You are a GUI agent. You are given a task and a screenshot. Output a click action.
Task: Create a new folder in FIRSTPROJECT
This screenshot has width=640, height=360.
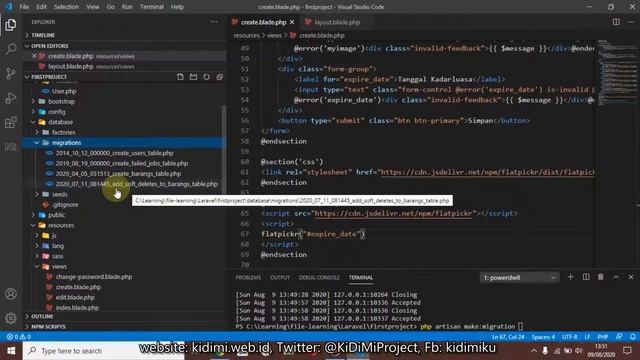(193, 77)
